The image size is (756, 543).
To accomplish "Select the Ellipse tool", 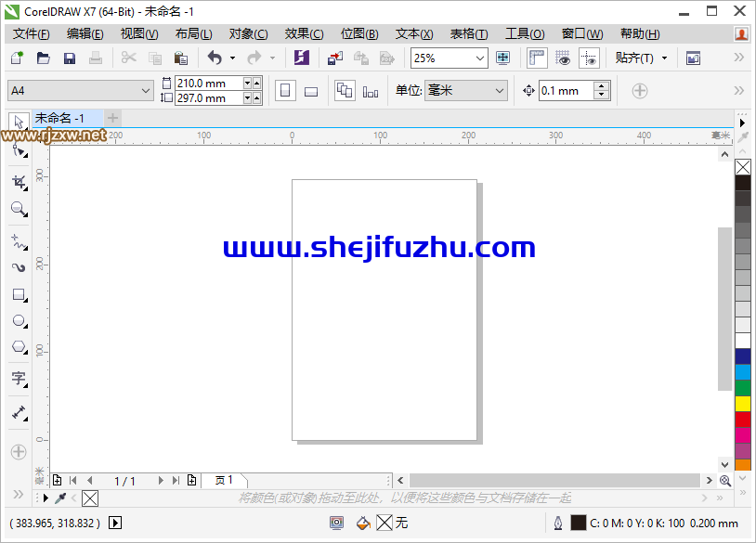I will (20, 321).
